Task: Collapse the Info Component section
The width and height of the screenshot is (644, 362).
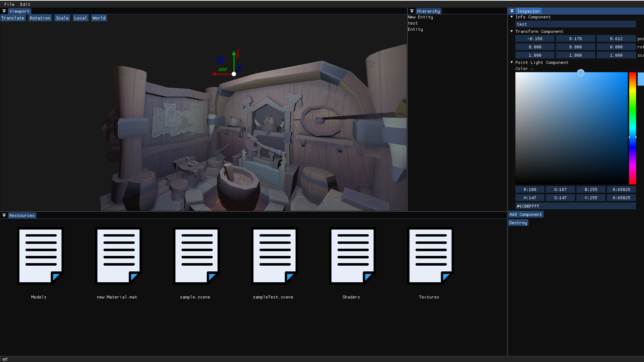Action: [x=511, y=17]
